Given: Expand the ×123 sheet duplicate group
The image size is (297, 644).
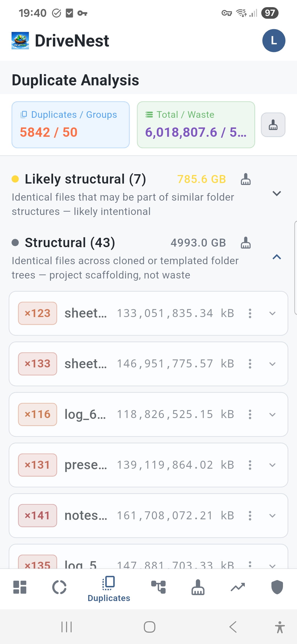Looking at the screenshot, I should [272, 313].
